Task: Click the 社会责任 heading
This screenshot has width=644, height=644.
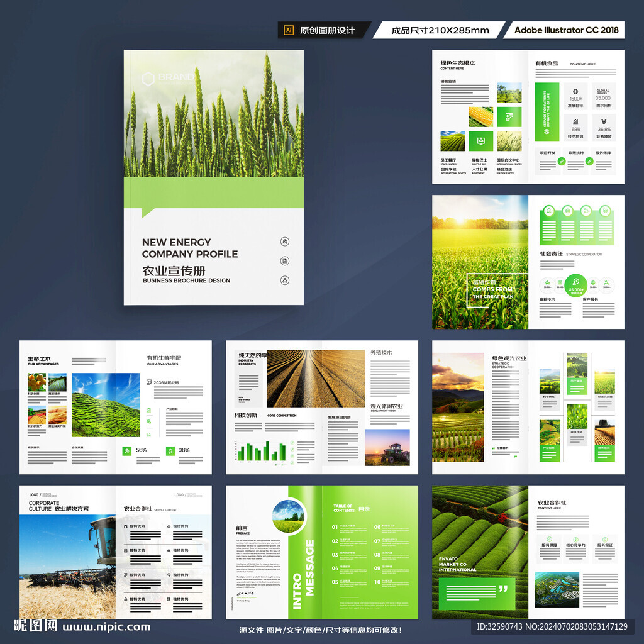Action: pyautogui.click(x=551, y=254)
